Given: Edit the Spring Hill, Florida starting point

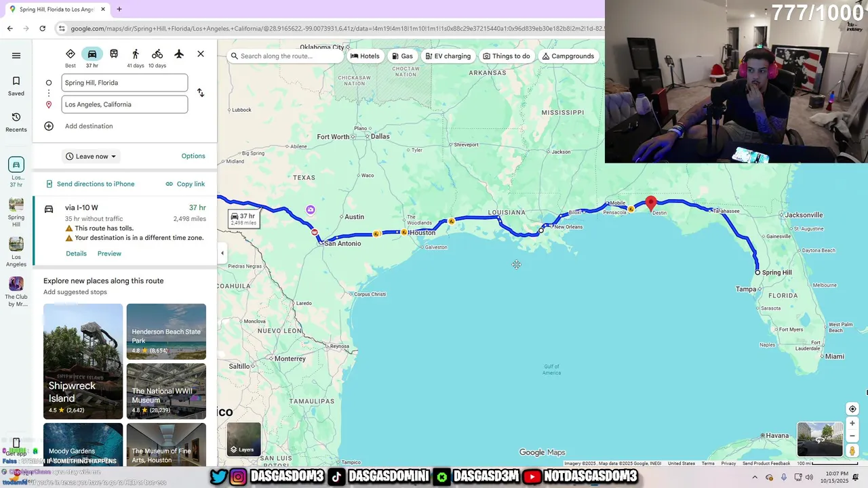Looking at the screenshot, I should [125, 83].
